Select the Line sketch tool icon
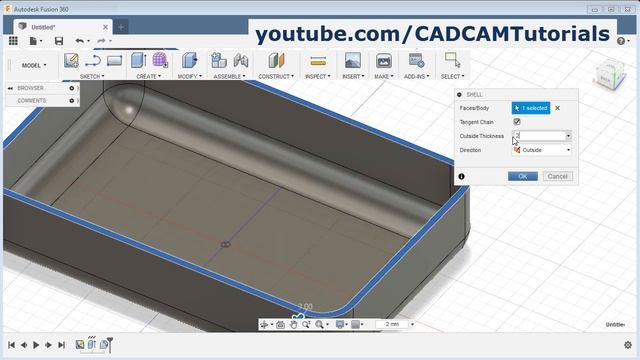Viewport: 640px width, 360px height. pyautogui.click(x=93, y=61)
